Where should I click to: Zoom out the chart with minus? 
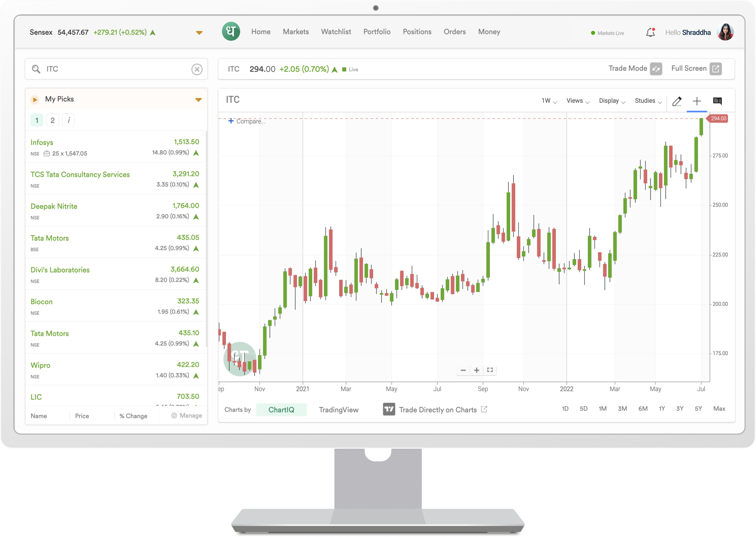(463, 370)
